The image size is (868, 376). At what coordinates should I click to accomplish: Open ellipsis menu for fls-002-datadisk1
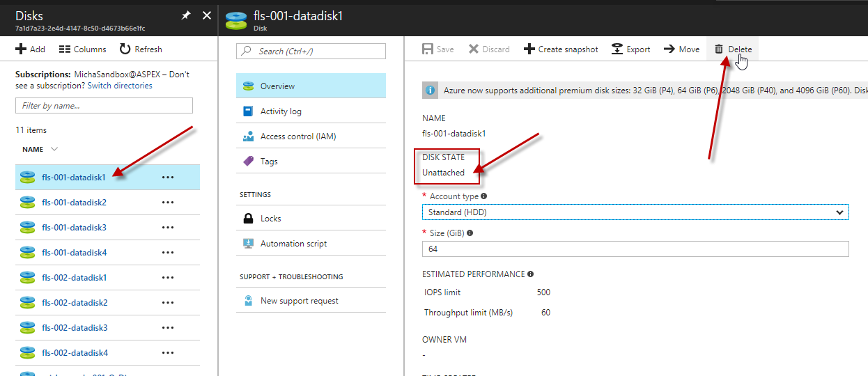point(167,278)
